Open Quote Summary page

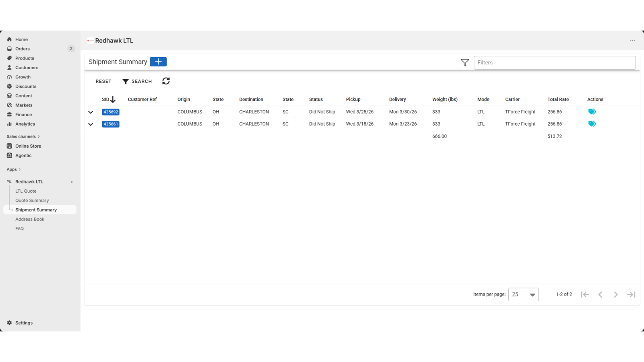(x=32, y=200)
